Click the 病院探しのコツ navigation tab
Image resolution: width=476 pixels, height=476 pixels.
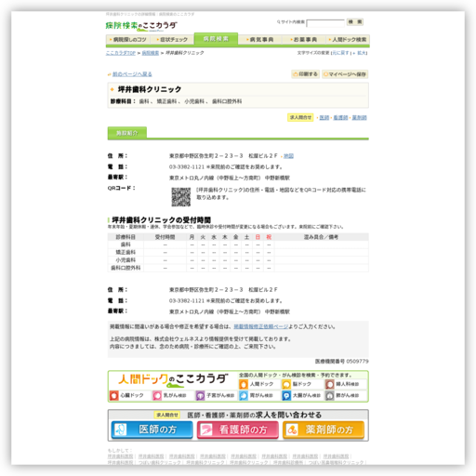point(127,40)
